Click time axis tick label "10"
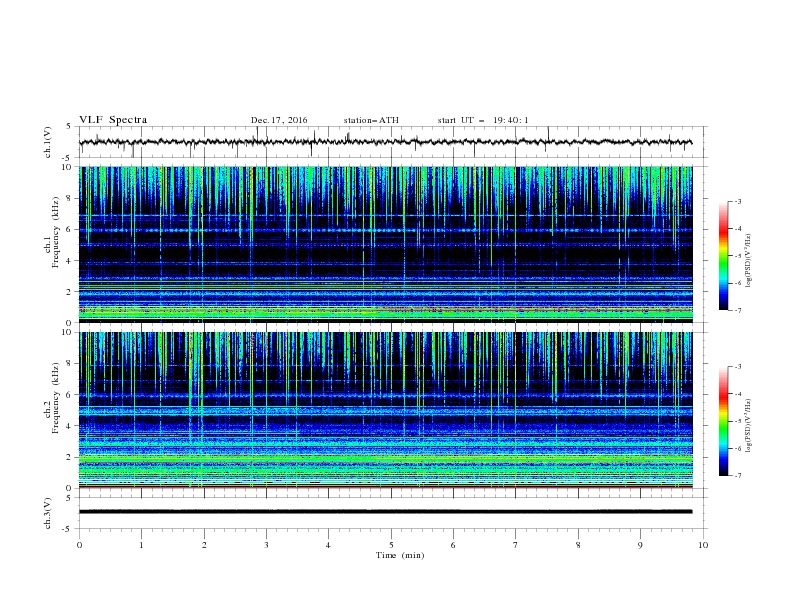The width and height of the screenshot is (792, 612). tap(703, 545)
